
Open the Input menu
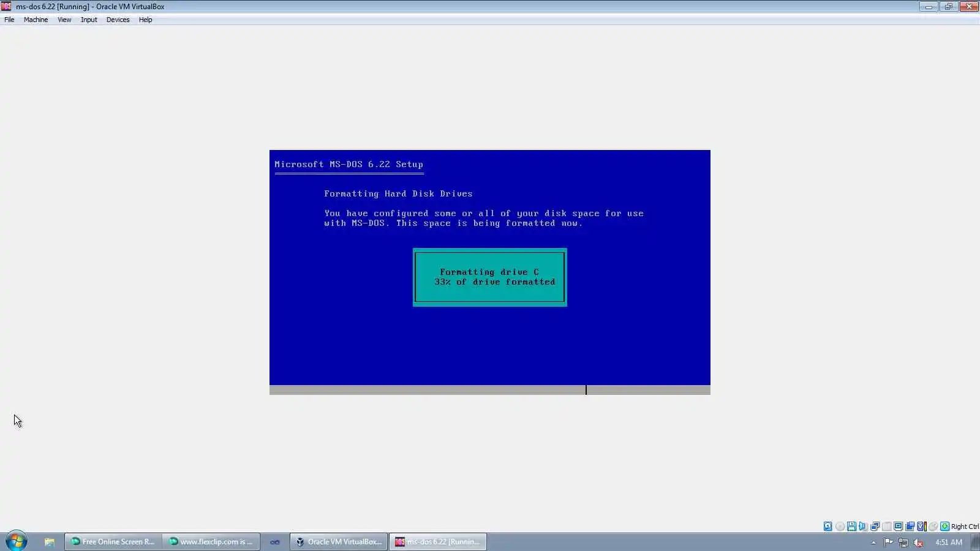(x=89, y=20)
